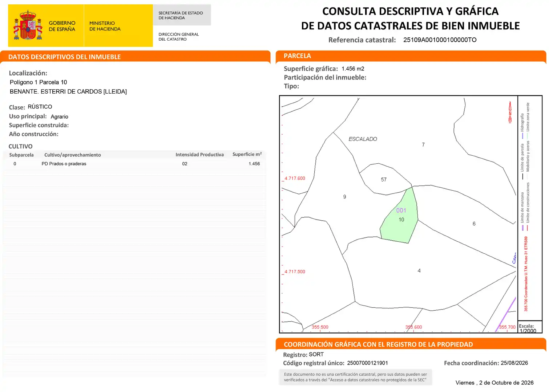Click the 'Localización:' label
The width and height of the screenshot is (549, 392).
click(28, 73)
